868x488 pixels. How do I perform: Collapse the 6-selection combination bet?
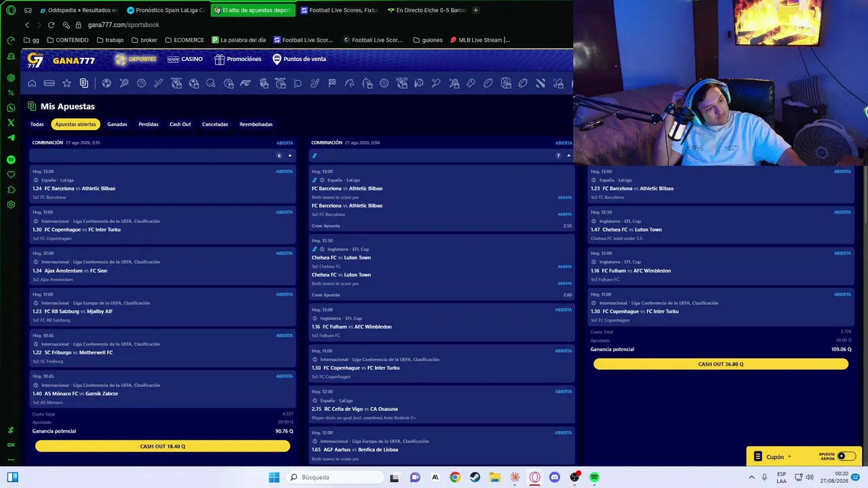tap(290, 156)
